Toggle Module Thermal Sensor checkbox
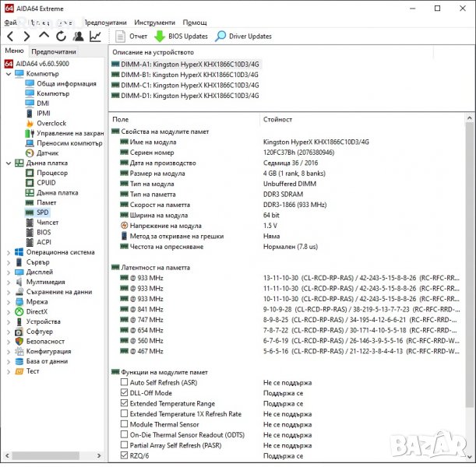The height and width of the screenshot is (467, 476). [125, 424]
